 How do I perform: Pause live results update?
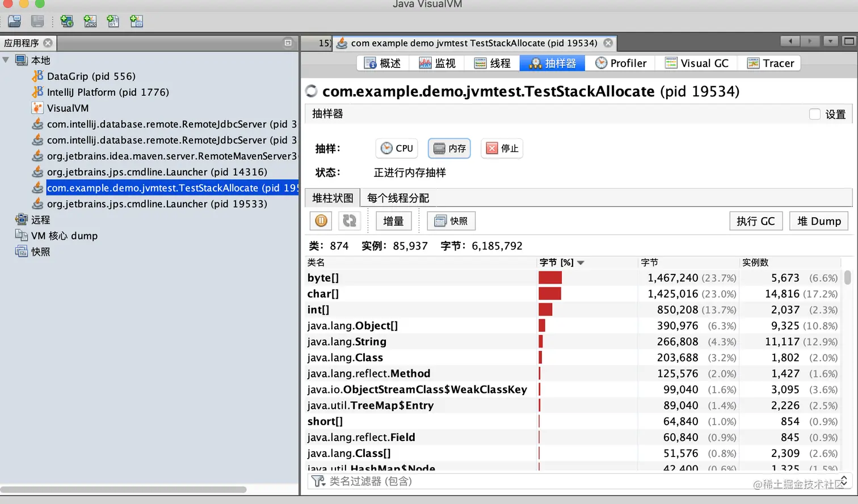coord(321,221)
